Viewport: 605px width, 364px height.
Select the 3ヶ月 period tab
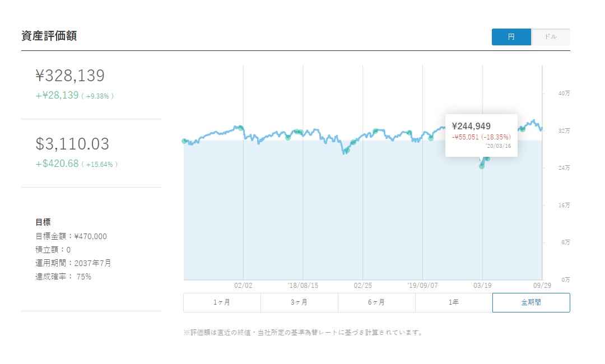(299, 302)
